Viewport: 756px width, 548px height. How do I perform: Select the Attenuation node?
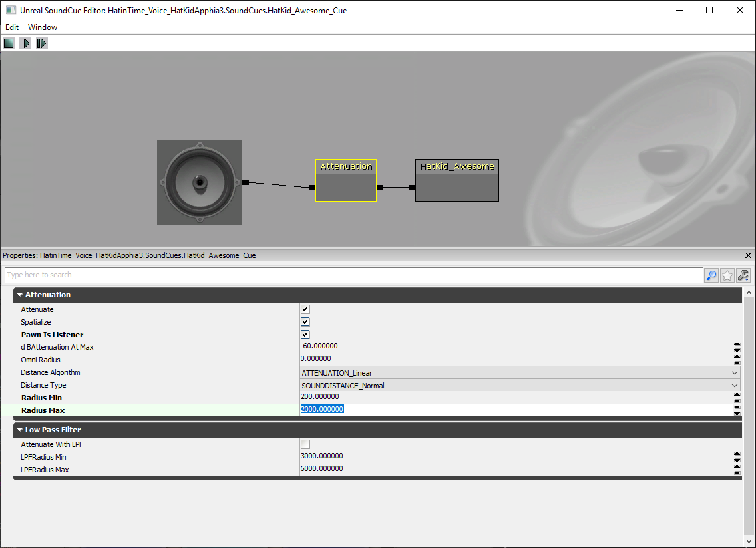pyautogui.click(x=346, y=180)
